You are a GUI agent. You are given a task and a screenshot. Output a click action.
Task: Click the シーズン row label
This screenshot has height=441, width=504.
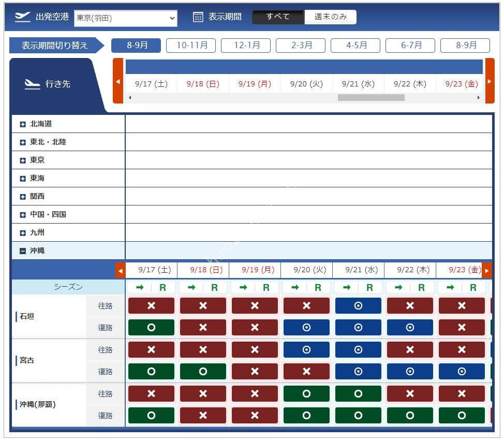coord(68,287)
